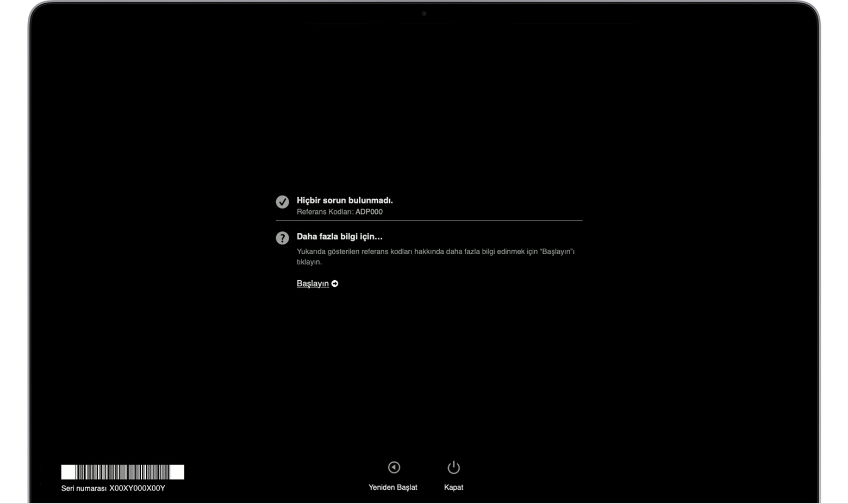The image size is (848, 504).
Task: Click the white block at barcode's right end
Action: 177,472
